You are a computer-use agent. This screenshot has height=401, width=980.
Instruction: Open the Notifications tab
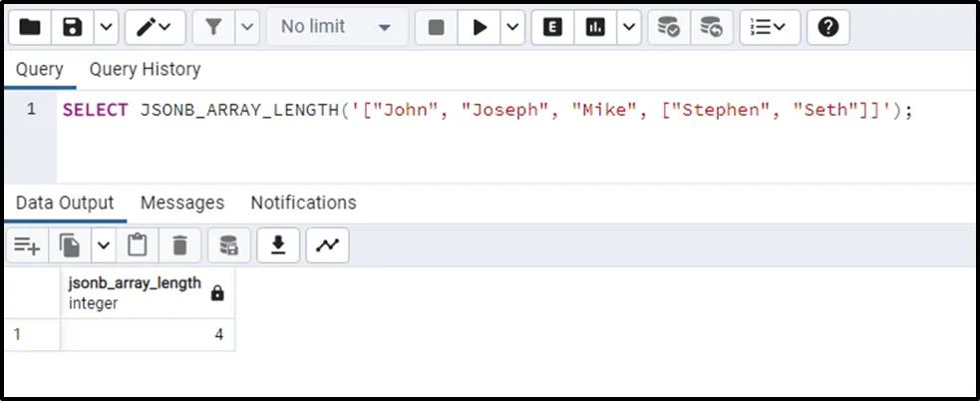pos(303,202)
